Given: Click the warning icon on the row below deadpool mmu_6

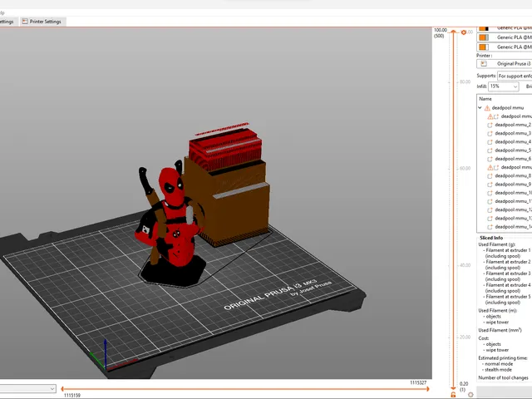Looking at the screenshot, I should tap(490, 167).
